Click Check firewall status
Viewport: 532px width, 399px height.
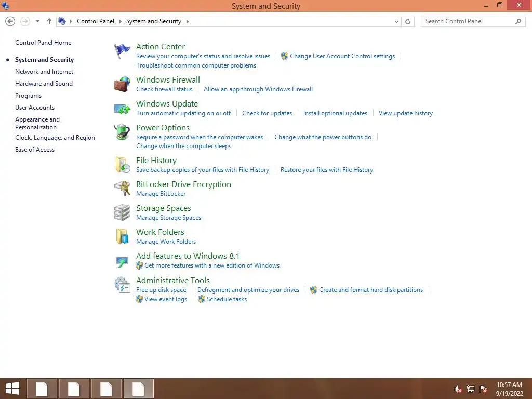(164, 89)
